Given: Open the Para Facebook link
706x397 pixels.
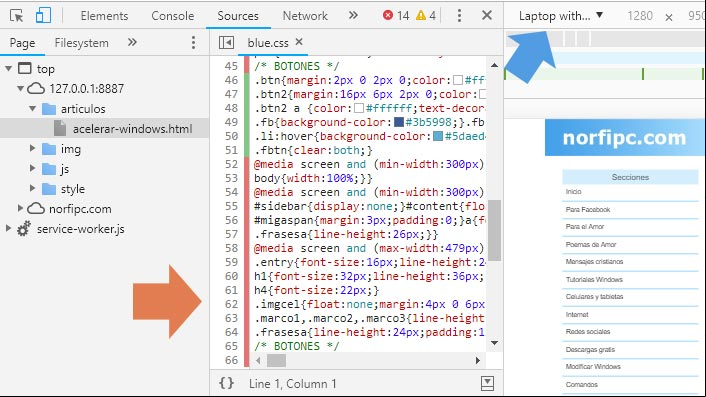Looking at the screenshot, I should tap(588, 209).
